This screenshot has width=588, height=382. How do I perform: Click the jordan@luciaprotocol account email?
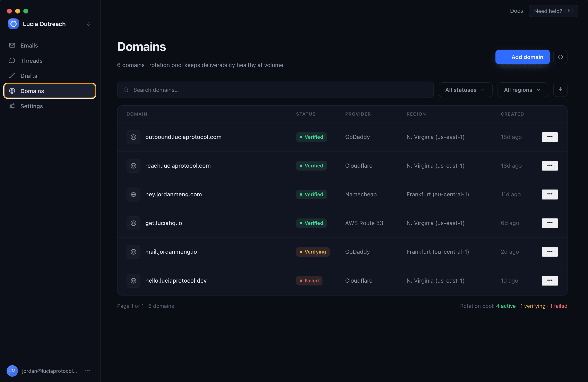coord(49,371)
